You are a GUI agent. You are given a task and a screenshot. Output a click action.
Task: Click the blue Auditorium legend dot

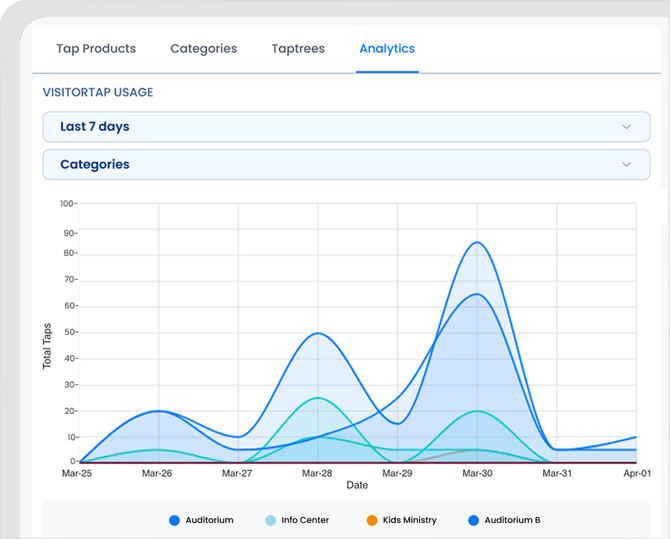click(174, 520)
